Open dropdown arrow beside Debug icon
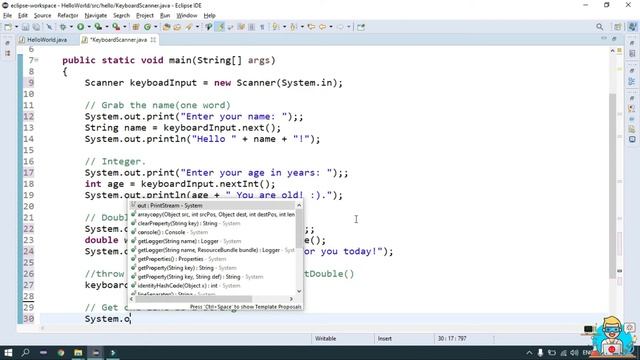Image resolution: width=640 pixels, height=360 pixels. click(71, 27)
